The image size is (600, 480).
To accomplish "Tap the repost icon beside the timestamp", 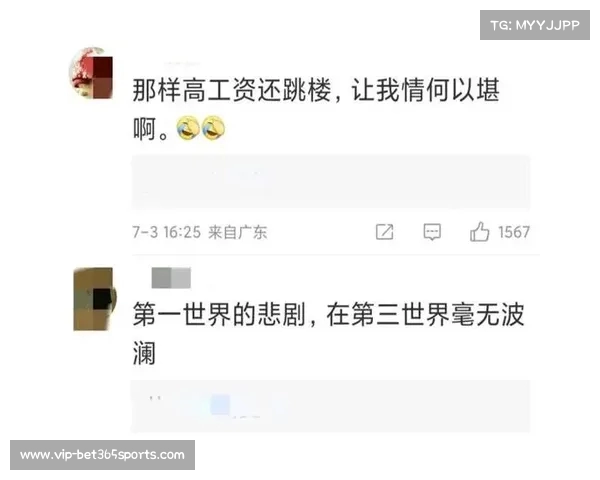I will point(384,232).
